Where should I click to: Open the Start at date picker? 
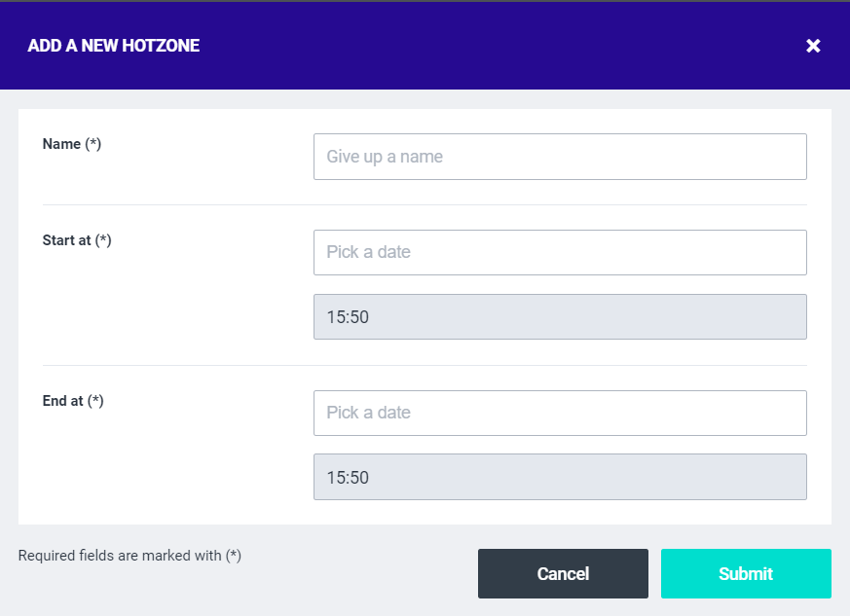tap(560, 252)
